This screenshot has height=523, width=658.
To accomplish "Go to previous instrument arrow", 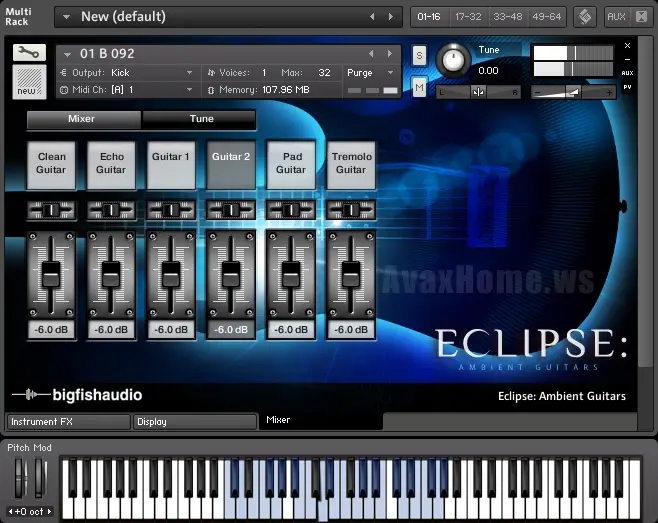I will [371, 54].
